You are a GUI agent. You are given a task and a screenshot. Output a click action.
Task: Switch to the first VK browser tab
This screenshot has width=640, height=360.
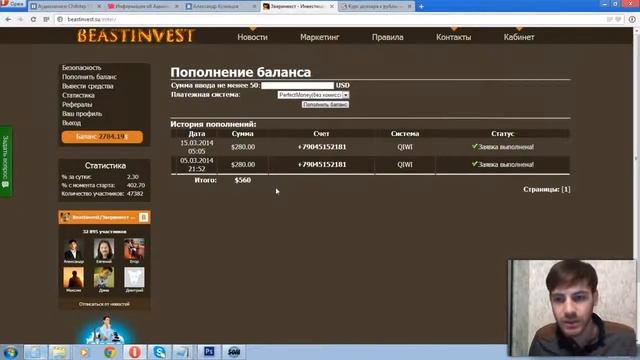click(64, 7)
